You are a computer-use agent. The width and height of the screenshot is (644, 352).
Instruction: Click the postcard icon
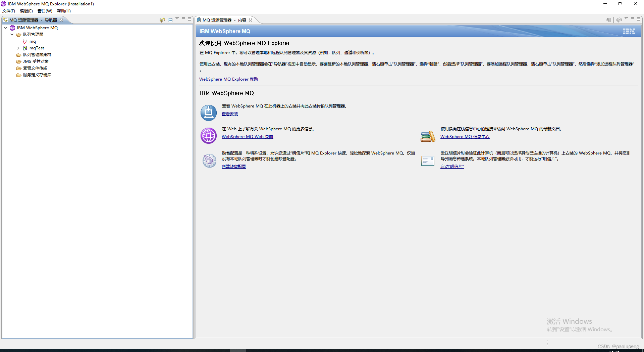428,161
